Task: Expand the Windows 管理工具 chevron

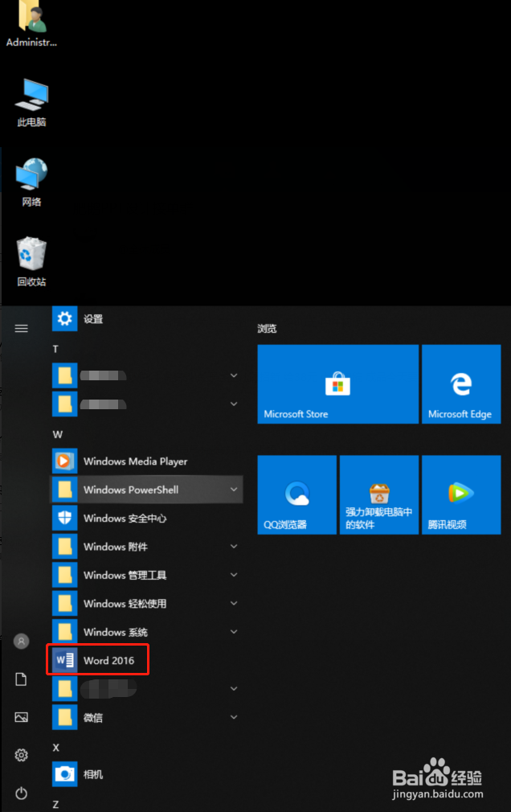Action: click(x=234, y=575)
